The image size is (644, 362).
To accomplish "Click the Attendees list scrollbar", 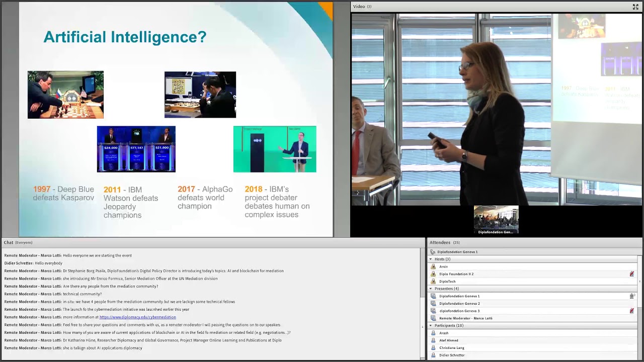I will (x=639, y=308).
